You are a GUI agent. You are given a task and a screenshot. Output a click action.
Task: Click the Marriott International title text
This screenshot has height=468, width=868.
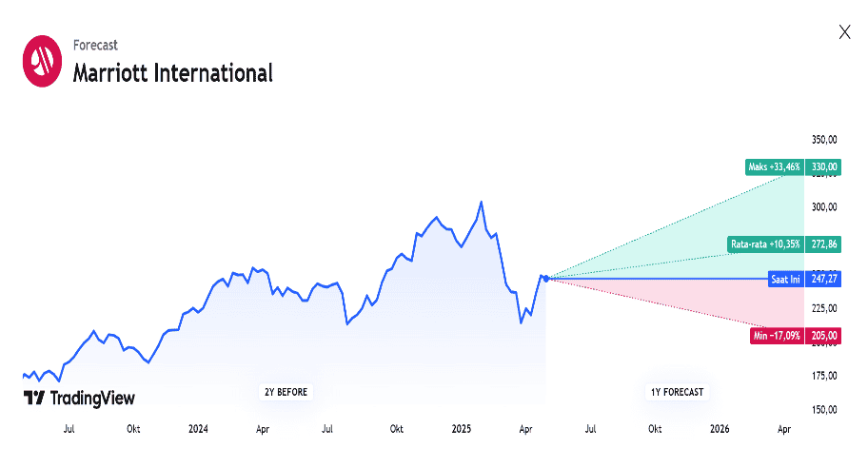click(x=172, y=72)
